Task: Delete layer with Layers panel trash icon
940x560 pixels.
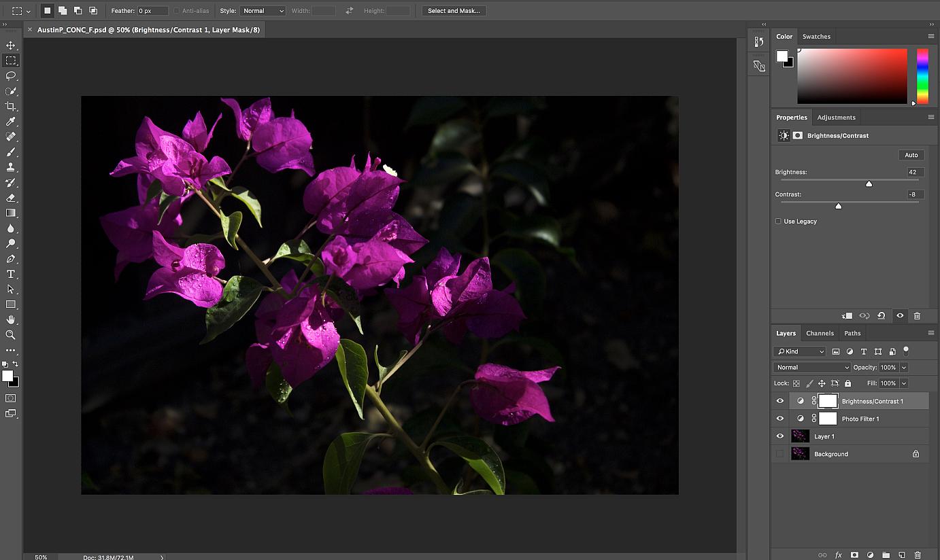Action: point(918,555)
